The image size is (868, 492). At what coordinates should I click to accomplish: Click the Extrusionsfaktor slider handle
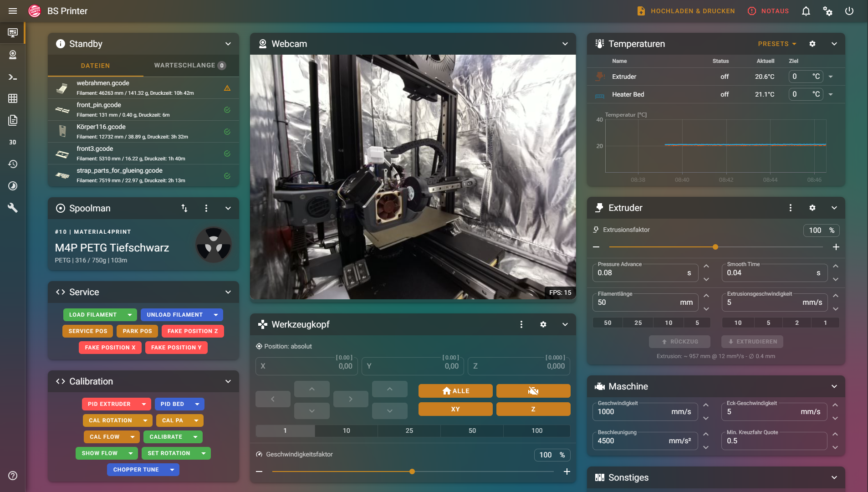tap(715, 247)
